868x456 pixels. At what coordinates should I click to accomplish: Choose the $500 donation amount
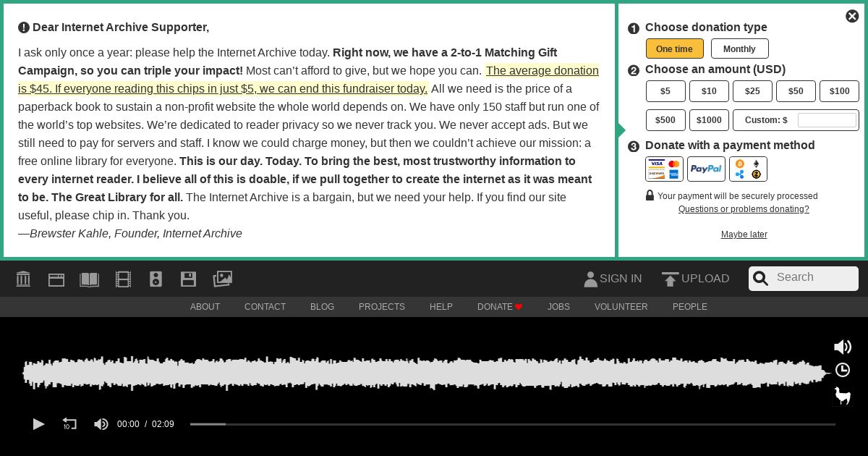pyautogui.click(x=665, y=120)
